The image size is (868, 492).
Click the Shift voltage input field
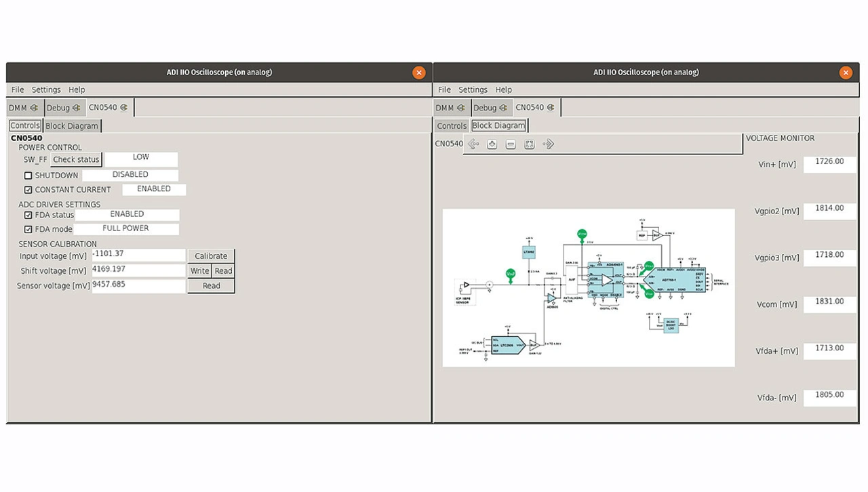tap(138, 270)
